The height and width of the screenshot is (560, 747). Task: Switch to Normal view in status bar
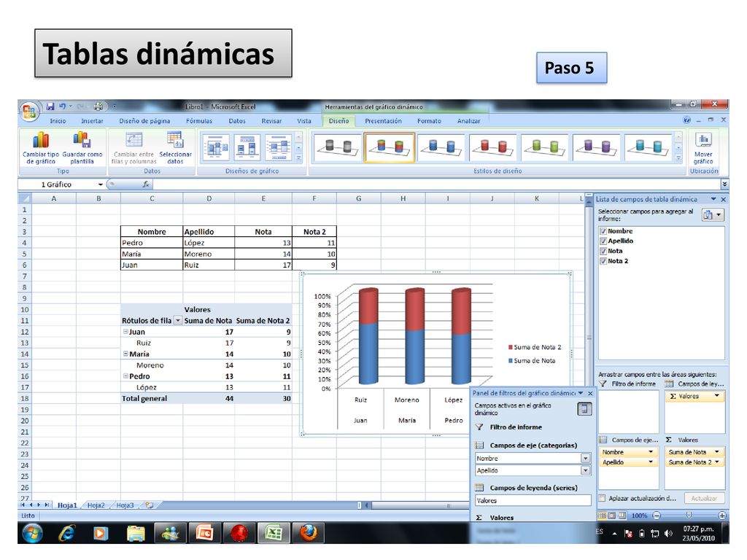[x=602, y=516]
